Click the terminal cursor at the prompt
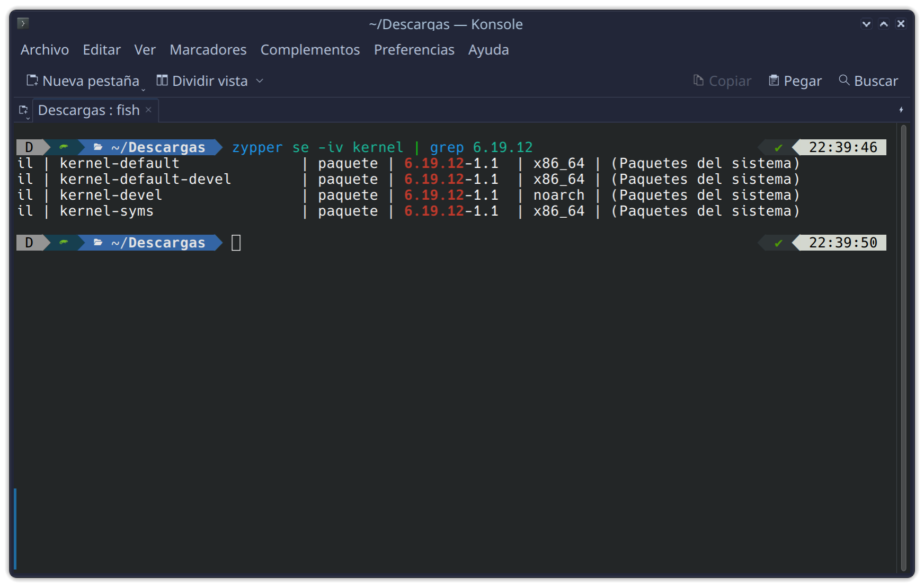Screen dimensions: 924x587 [x=236, y=243]
